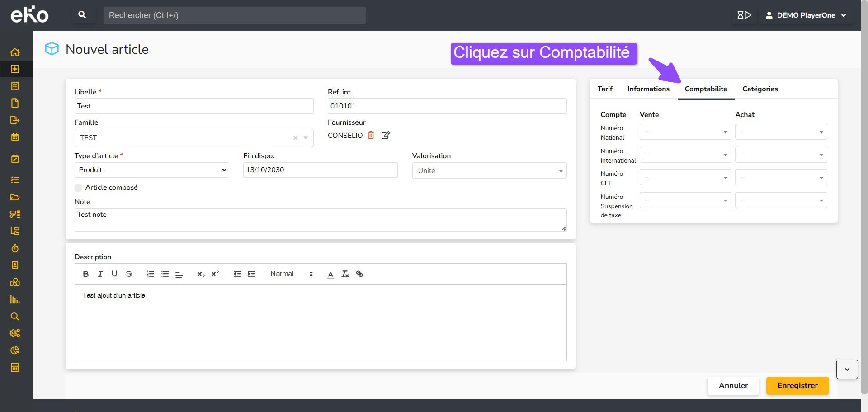Screen dimensions: 868x412
Task: Clear text formatting in description toolbar
Action: 345,274
